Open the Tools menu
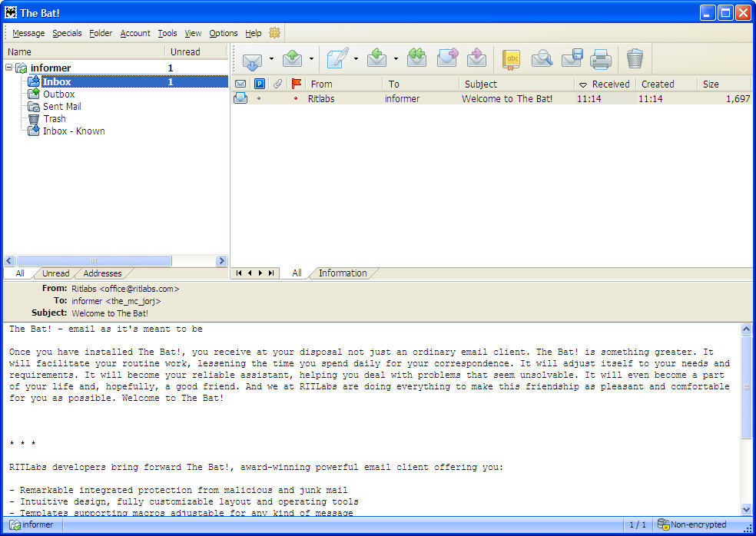 [167, 33]
